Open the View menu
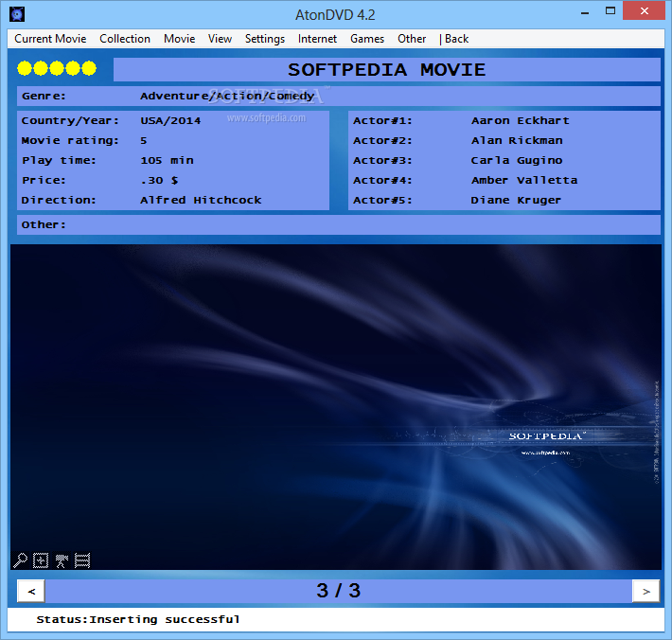The image size is (672, 640). point(220,39)
